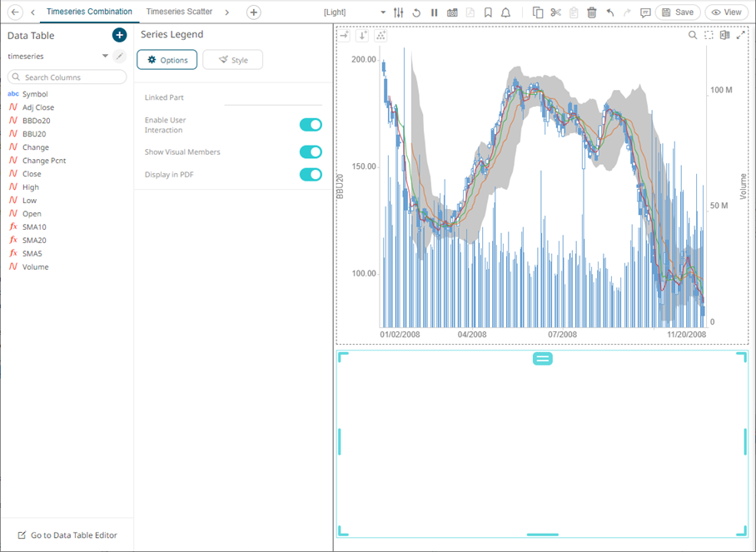This screenshot has height=552, width=756.
Task: Select the Style tab in Series Legend
Action: [x=232, y=60]
